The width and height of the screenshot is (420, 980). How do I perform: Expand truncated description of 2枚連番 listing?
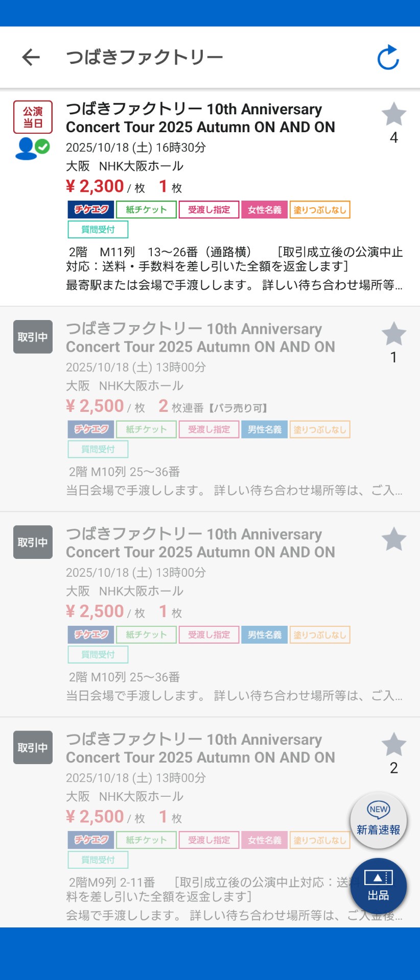234,491
